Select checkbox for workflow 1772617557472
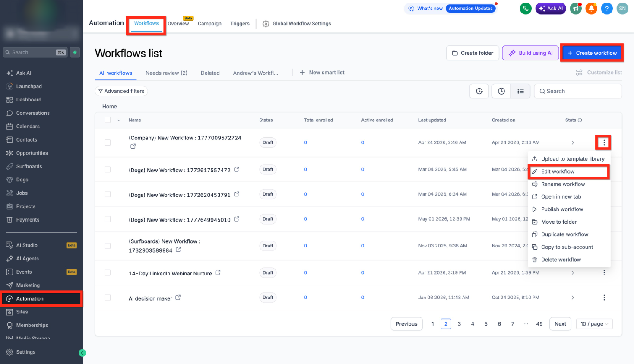The image size is (634, 364). point(108,170)
